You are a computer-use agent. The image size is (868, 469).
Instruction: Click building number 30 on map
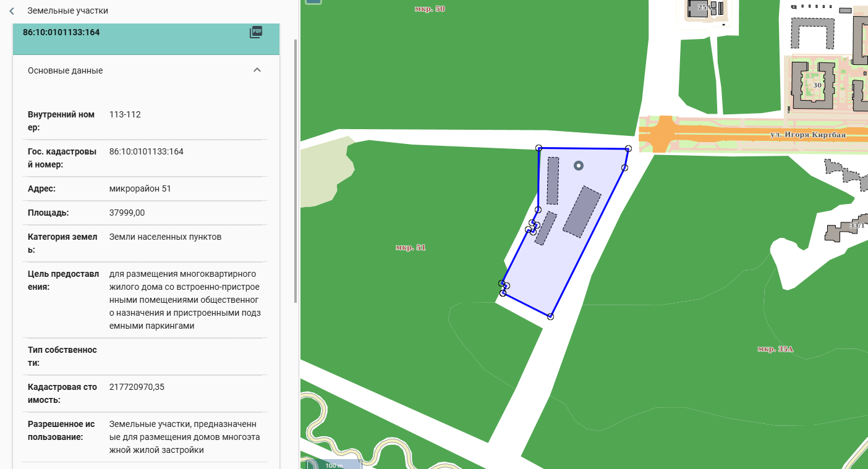tap(817, 85)
